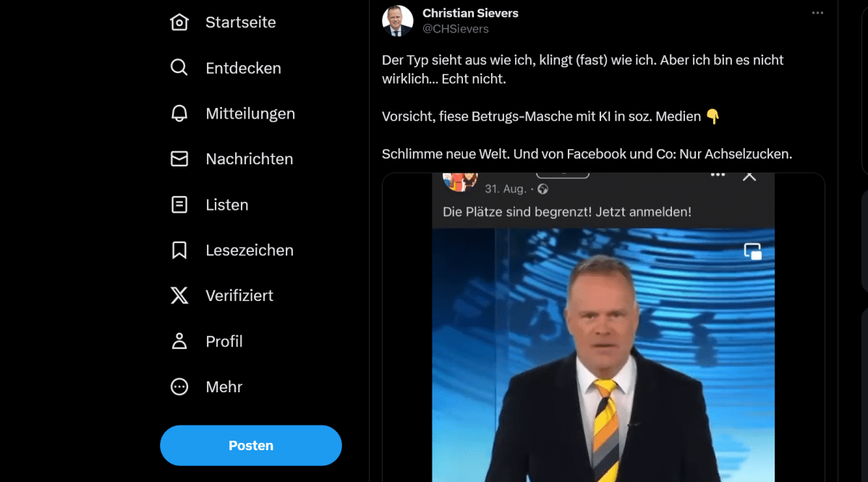Open Christian Sievers' profile avatar
The image size is (868, 482).
pyautogui.click(x=397, y=21)
